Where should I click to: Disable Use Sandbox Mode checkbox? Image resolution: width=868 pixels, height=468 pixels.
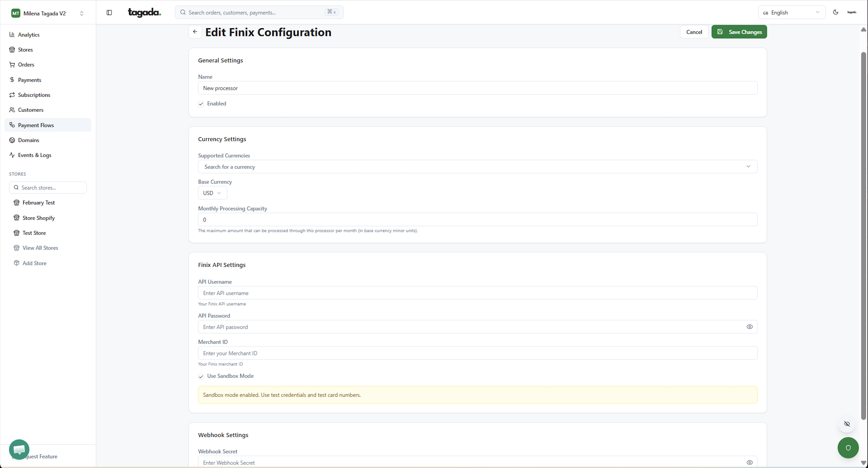[x=201, y=376]
